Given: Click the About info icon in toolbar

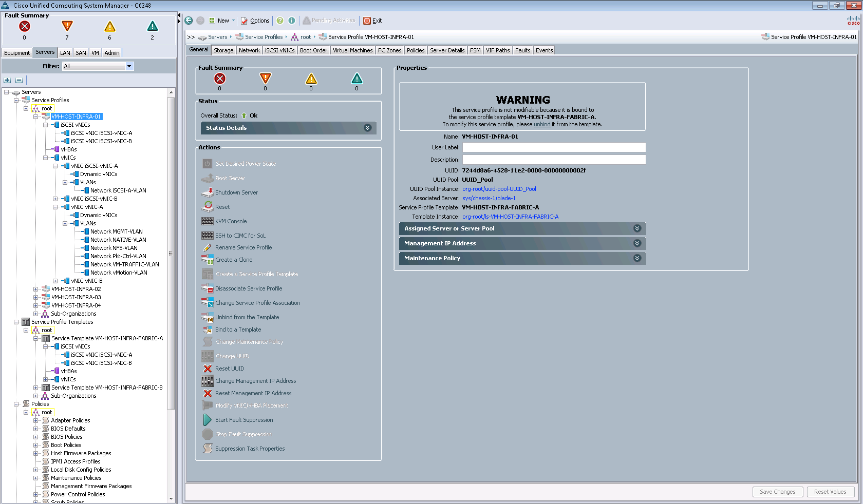Looking at the screenshot, I should tap(292, 21).
